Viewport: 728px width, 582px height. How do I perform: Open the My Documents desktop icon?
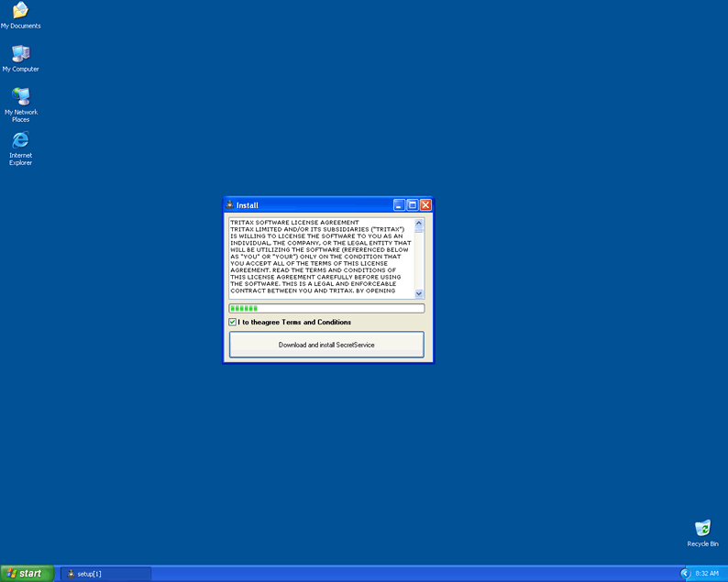(20, 11)
